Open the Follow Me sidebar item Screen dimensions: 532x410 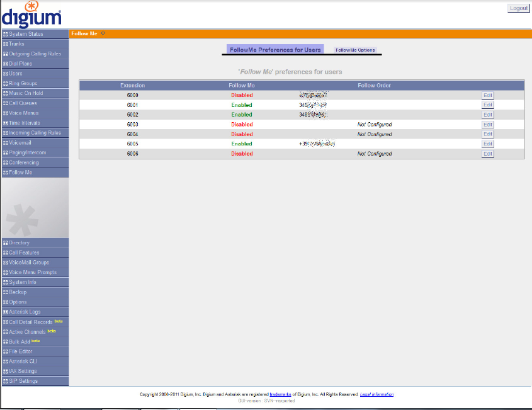pyautogui.click(x=35, y=172)
